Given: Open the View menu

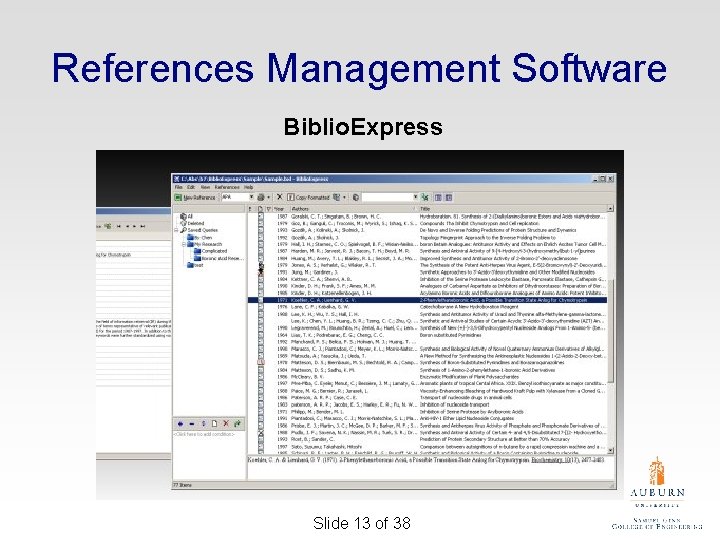Looking at the screenshot, I should [205, 187].
